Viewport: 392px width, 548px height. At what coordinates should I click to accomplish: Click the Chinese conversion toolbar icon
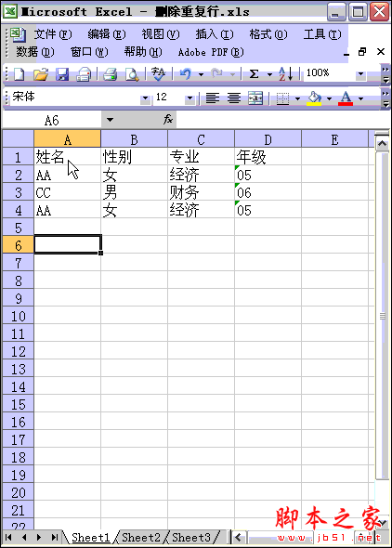pos(158,73)
